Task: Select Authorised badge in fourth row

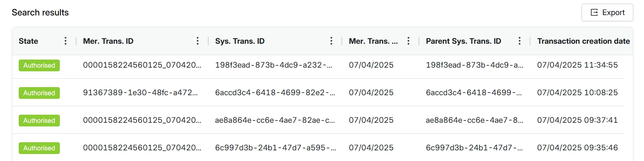Action: tap(39, 148)
